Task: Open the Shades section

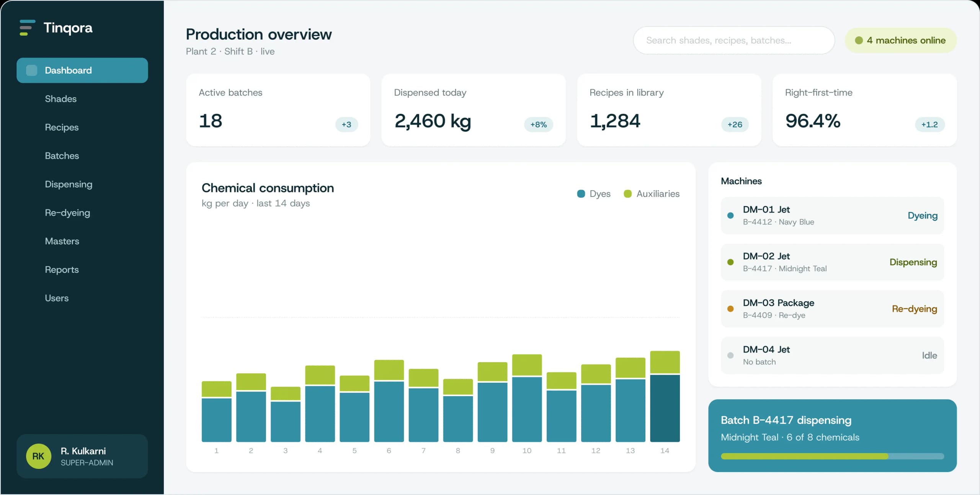Action: (60, 99)
